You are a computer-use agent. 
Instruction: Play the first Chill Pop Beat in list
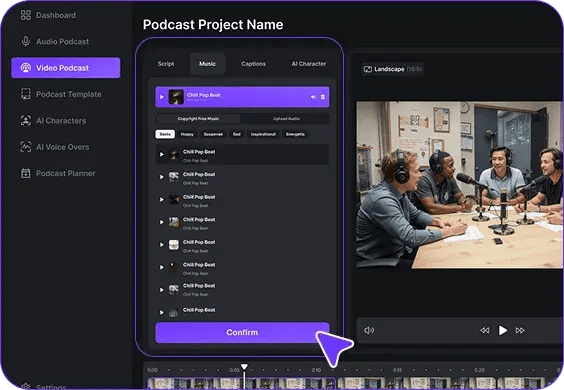(162, 154)
